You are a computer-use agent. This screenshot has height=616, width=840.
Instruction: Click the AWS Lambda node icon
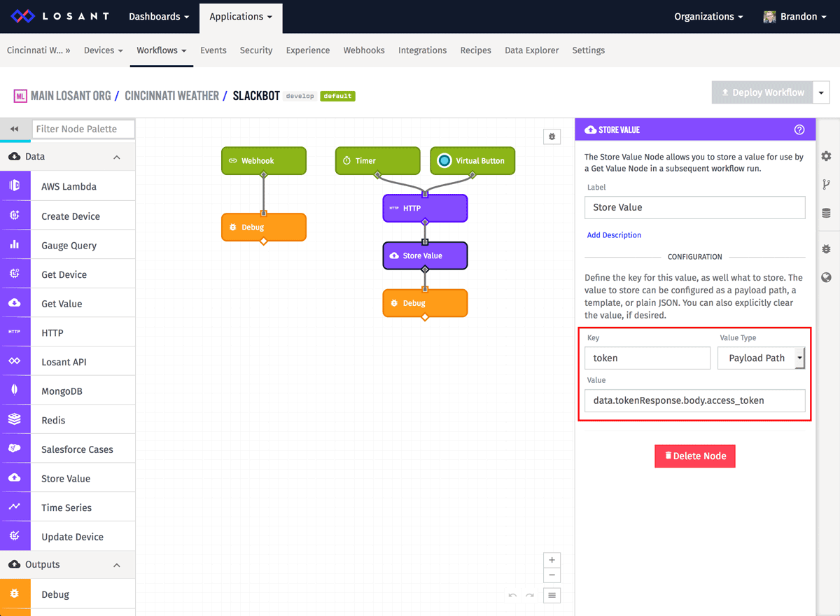click(x=15, y=186)
